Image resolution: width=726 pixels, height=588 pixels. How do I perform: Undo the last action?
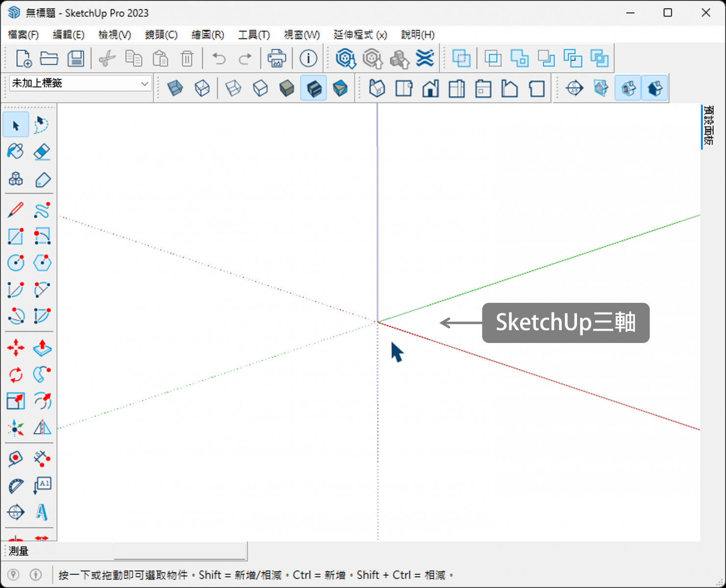tap(219, 58)
